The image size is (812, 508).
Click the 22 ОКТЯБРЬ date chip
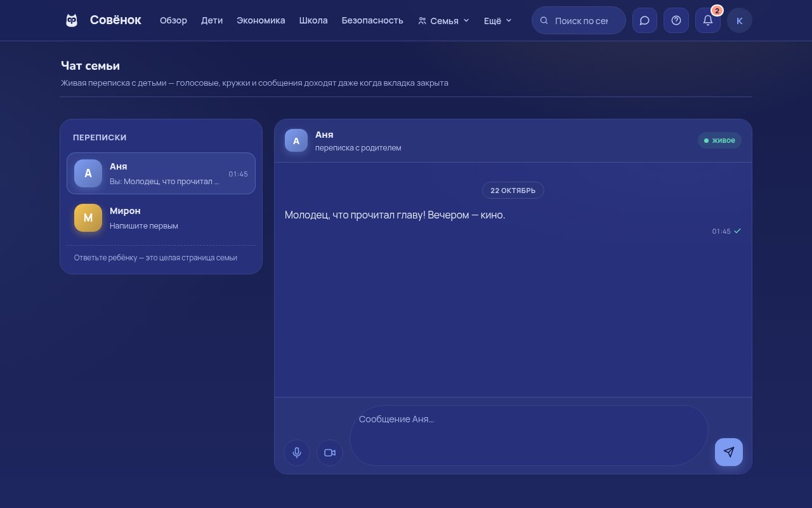pyautogui.click(x=513, y=190)
